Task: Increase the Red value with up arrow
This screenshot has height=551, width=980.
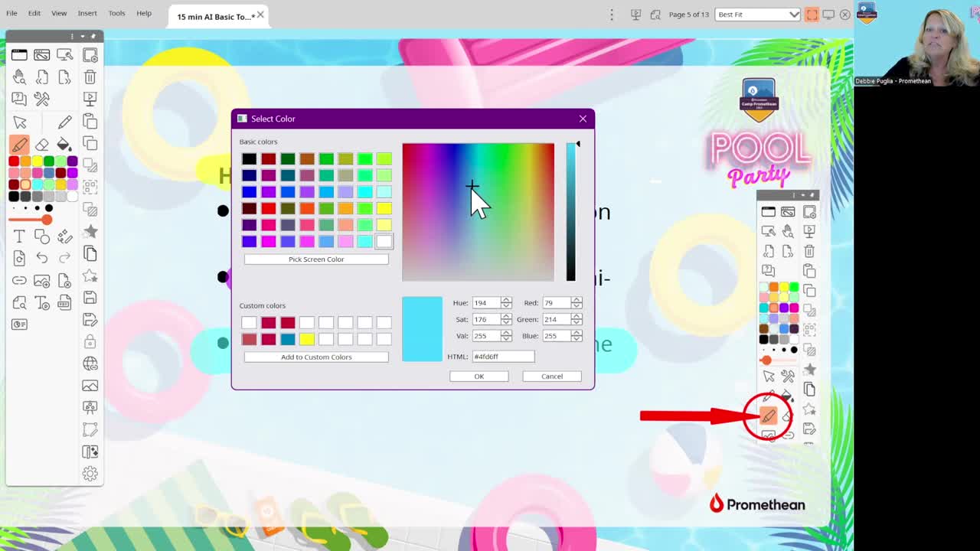Action: coord(577,300)
